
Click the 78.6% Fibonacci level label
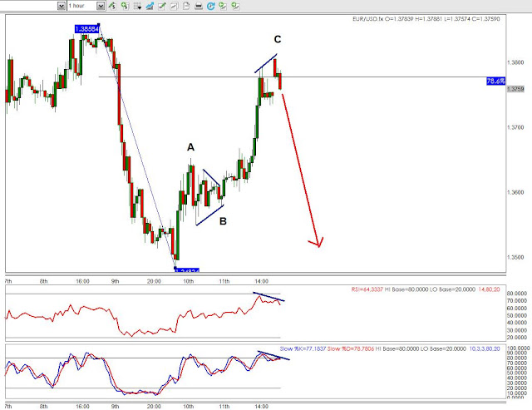click(495, 82)
